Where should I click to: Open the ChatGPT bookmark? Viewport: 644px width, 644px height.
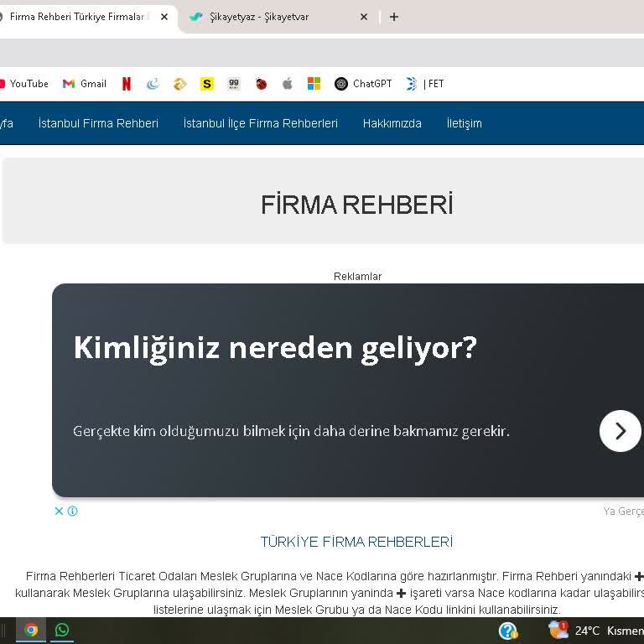pos(363,84)
